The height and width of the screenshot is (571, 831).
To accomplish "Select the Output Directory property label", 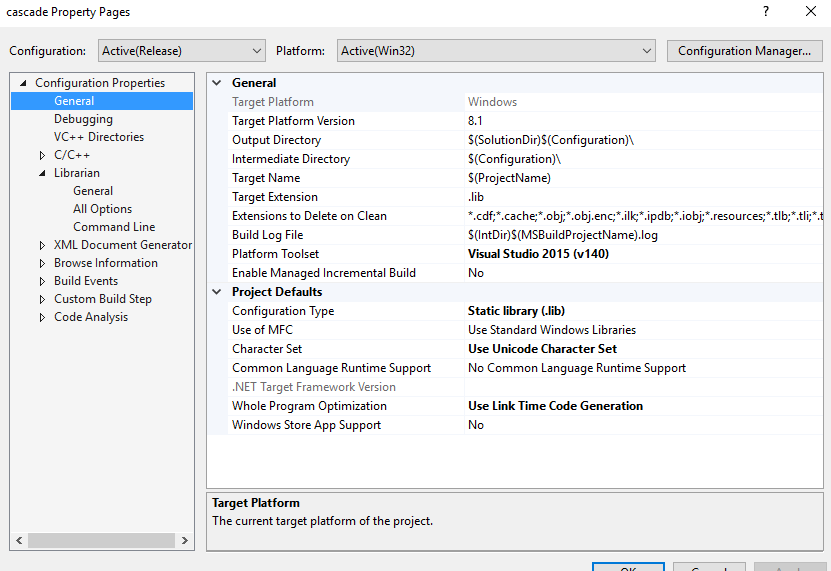I will point(276,140).
